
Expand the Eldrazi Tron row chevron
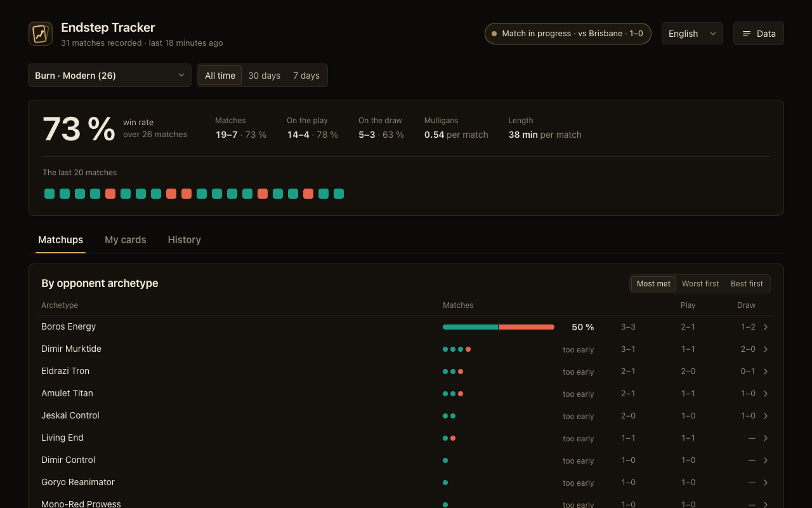pos(766,371)
